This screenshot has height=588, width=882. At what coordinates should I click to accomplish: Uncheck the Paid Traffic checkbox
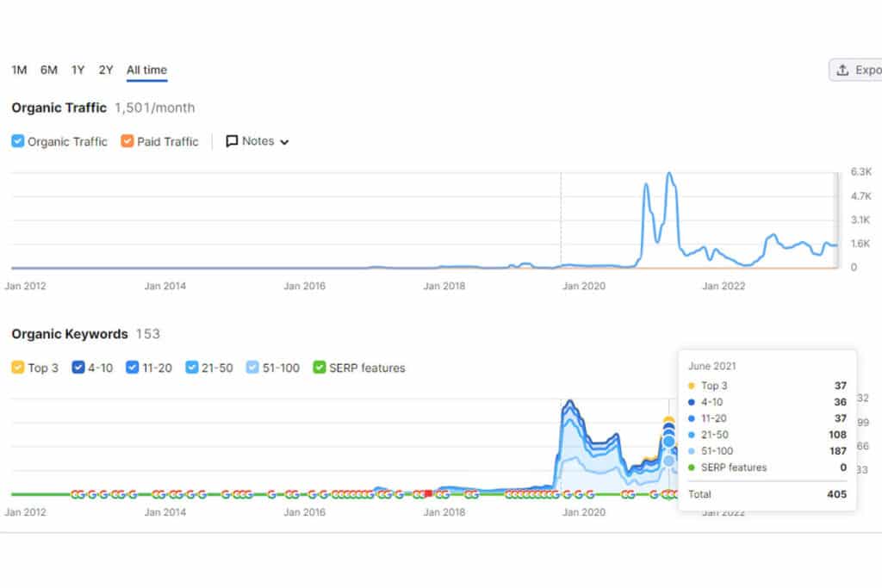(127, 141)
